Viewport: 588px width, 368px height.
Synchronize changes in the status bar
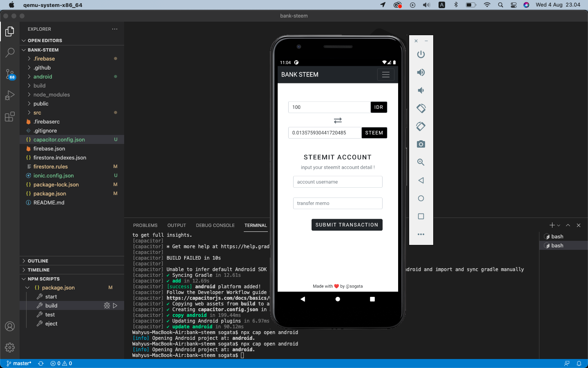[x=41, y=364]
